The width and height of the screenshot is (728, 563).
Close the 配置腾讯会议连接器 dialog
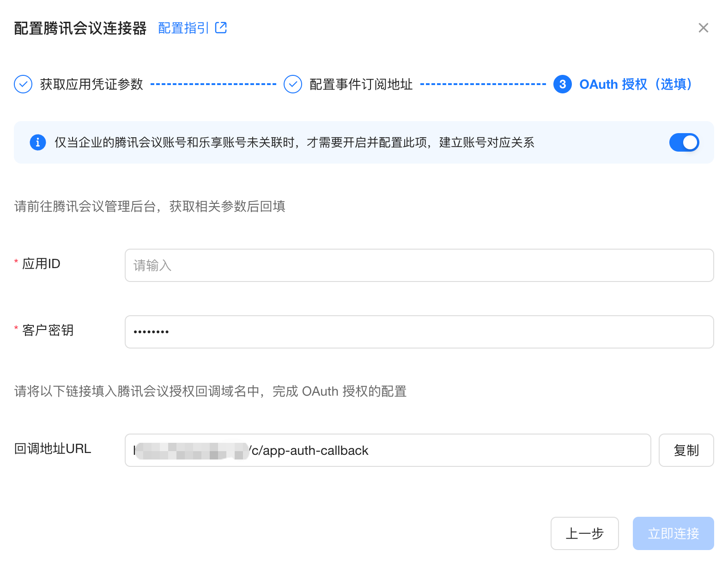click(x=704, y=28)
